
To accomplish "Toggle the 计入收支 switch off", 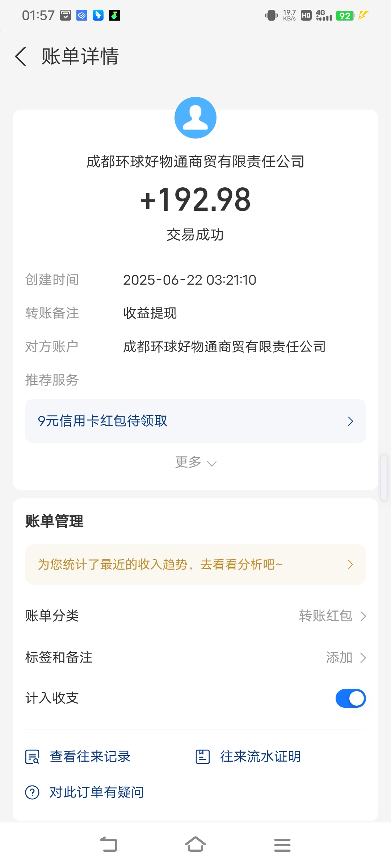I will [350, 698].
